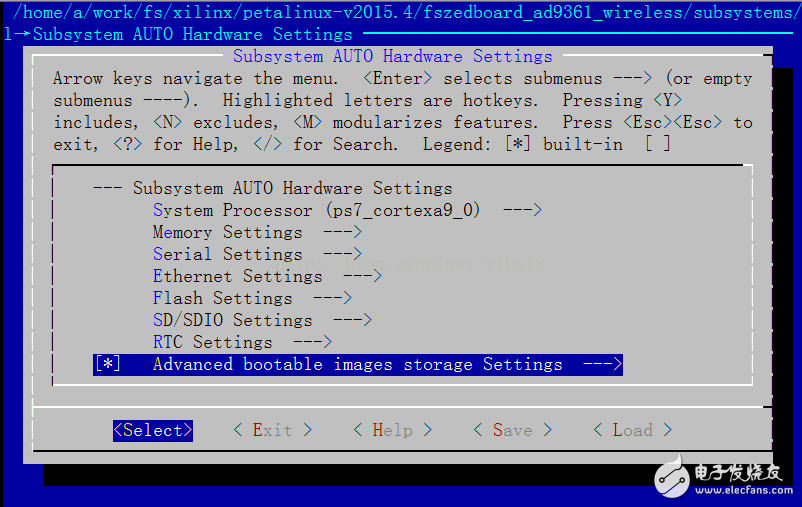Select the SD/SDIO Settings entry
Screen dimensions: 802x507
pyautogui.click(x=232, y=320)
